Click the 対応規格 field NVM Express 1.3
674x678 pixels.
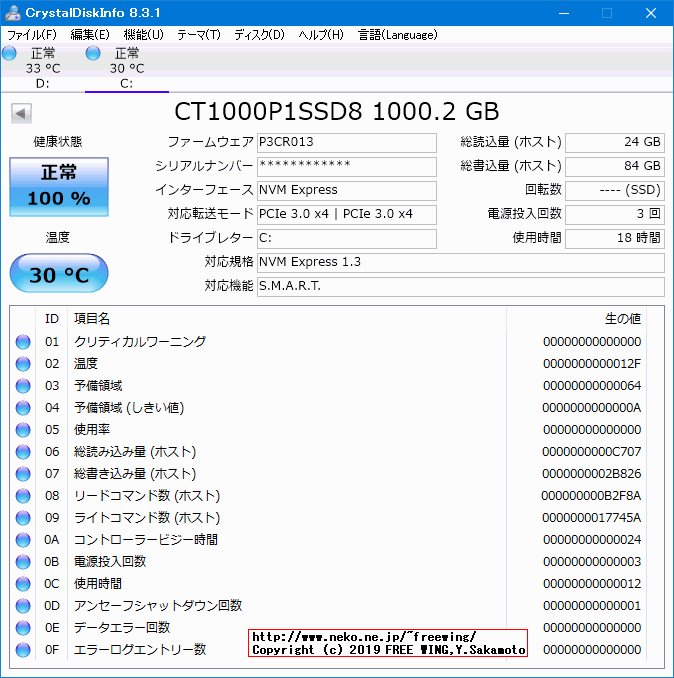pyautogui.click(x=461, y=262)
